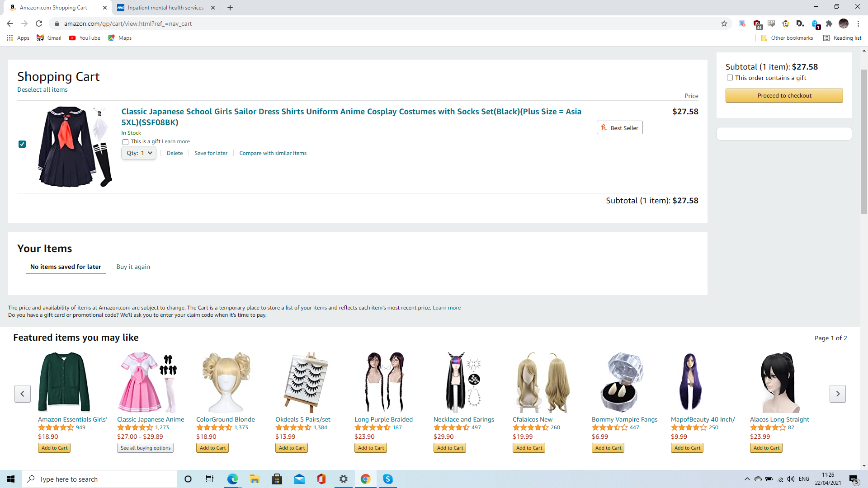Add Amazon Essentials Girls' cardigan to cart
This screenshot has height=488, width=868.
point(54,448)
